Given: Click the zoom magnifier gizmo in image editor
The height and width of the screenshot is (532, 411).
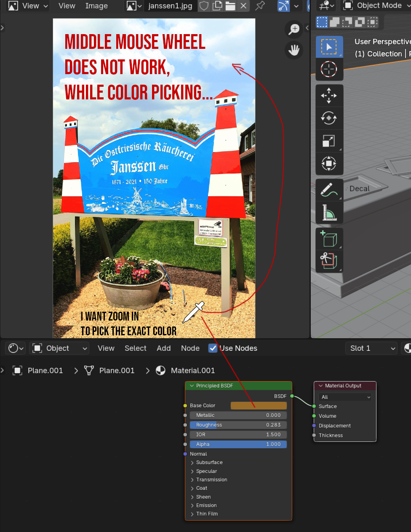Looking at the screenshot, I should [294, 29].
